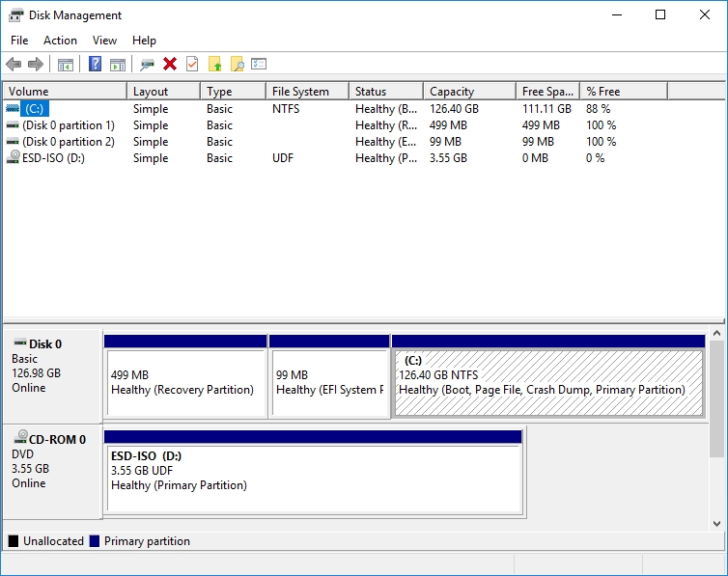Click the 111.11 GB free space cell
728x576 pixels.
pyautogui.click(x=546, y=108)
